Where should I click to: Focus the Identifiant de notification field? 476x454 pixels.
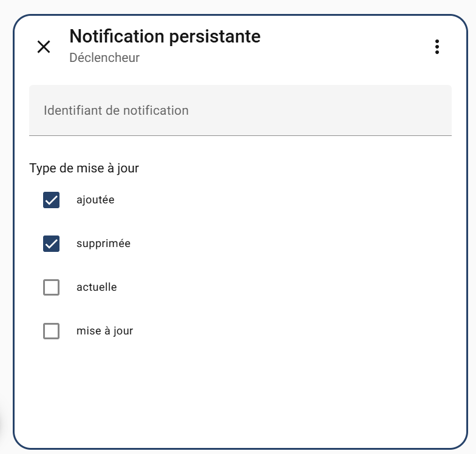point(240,110)
